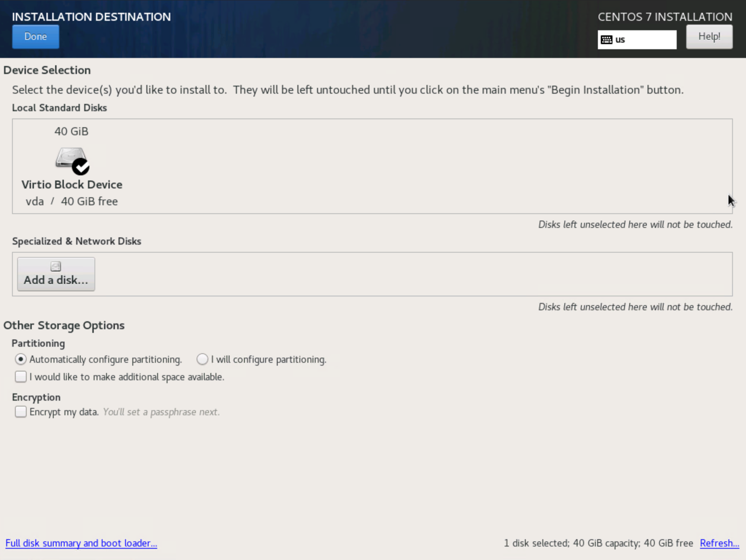
Task: Click the Encrypt my data label text
Action: pyautogui.click(x=64, y=412)
